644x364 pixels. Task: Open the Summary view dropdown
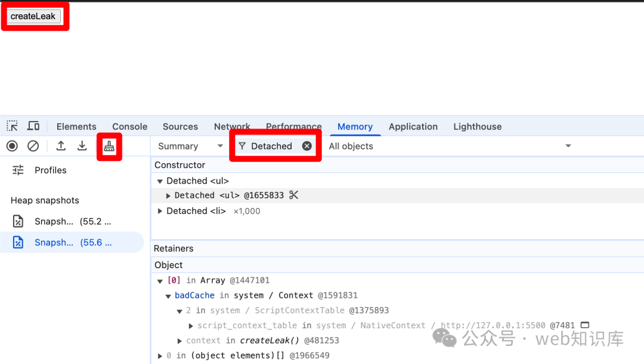190,146
